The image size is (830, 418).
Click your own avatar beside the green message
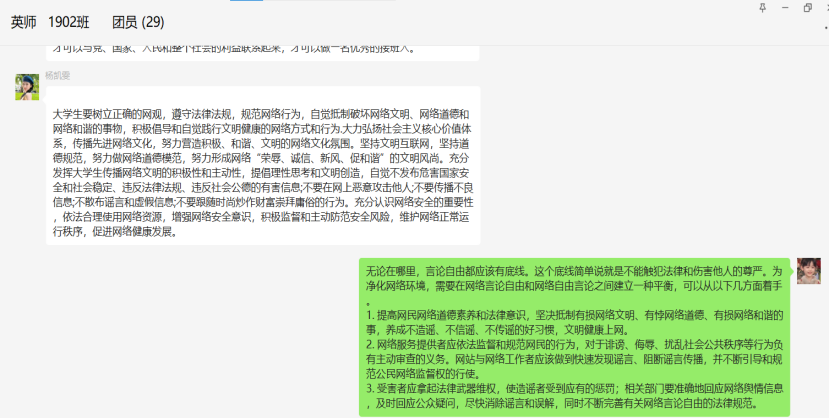coord(809,270)
